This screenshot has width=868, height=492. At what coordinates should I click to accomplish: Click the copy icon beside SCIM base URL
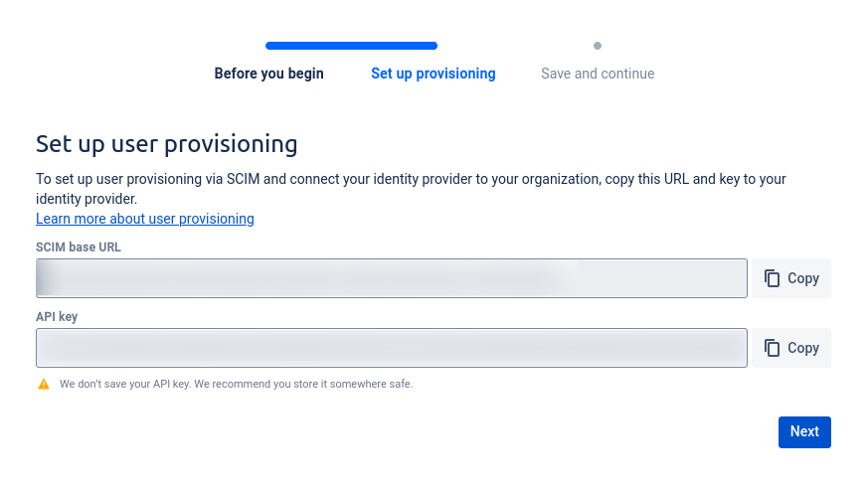click(x=773, y=278)
